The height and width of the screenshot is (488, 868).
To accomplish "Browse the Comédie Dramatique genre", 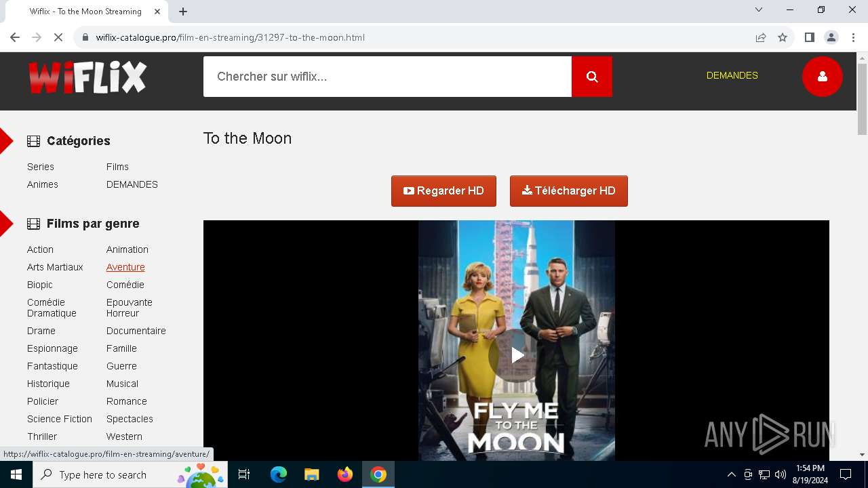I will coord(52,308).
